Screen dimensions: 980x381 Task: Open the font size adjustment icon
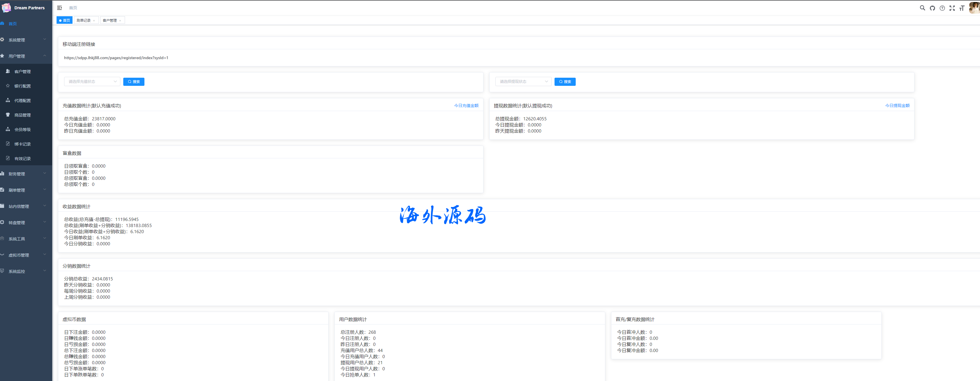[x=962, y=8]
